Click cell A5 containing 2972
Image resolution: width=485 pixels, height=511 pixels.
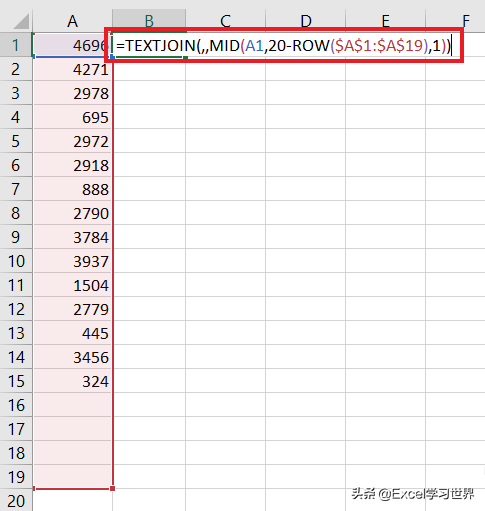pyautogui.click(x=72, y=141)
